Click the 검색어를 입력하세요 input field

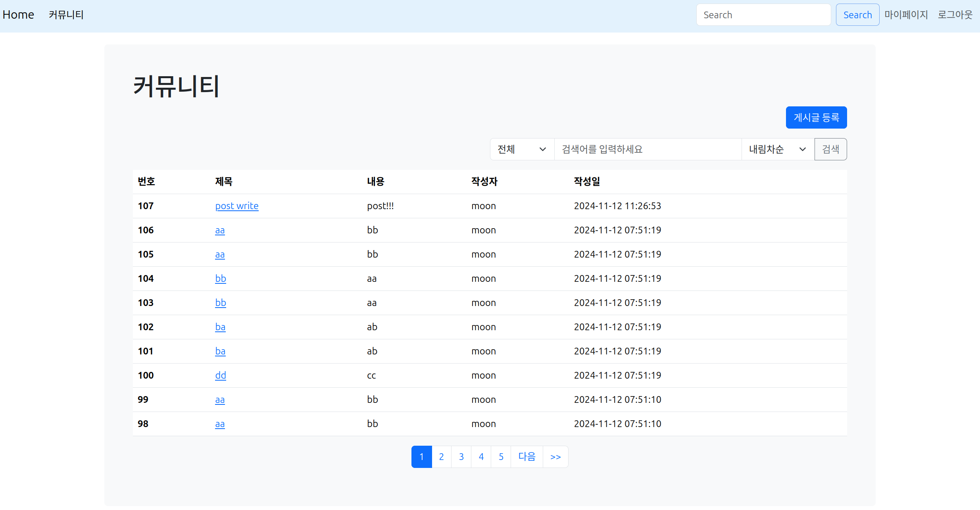pos(647,149)
